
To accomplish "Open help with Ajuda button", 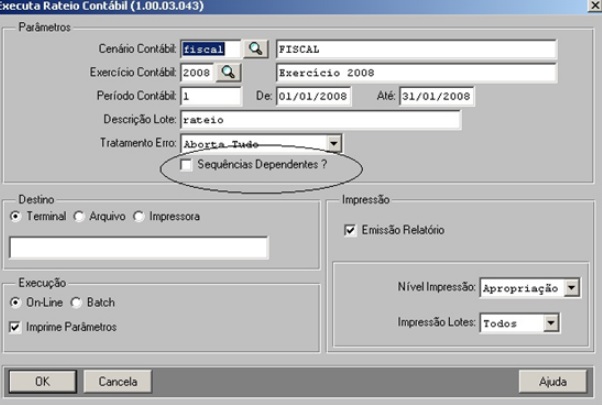I will (552, 381).
